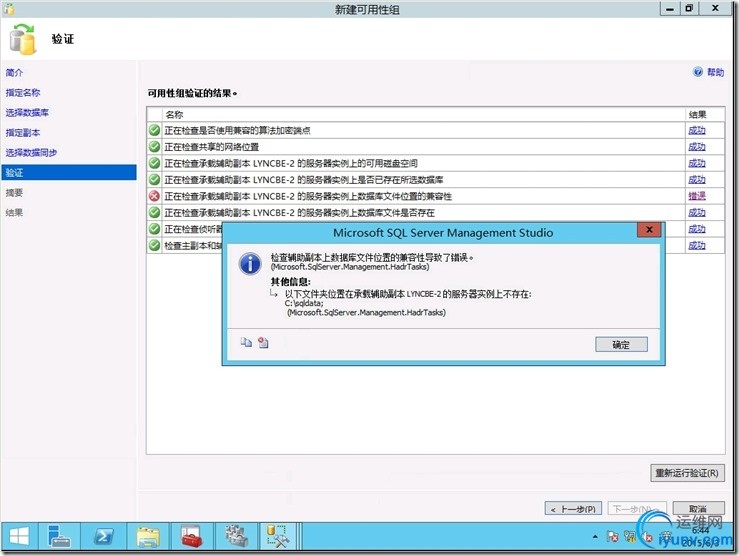
Task: Show technical details using the dialog's second icon
Action: click(x=263, y=343)
